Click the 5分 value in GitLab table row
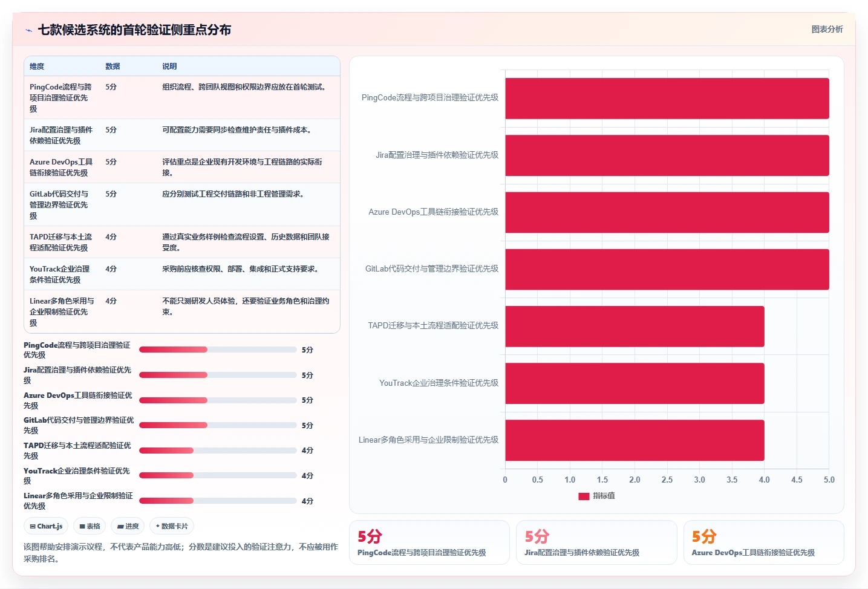The height and width of the screenshot is (589, 868). tap(111, 194)
